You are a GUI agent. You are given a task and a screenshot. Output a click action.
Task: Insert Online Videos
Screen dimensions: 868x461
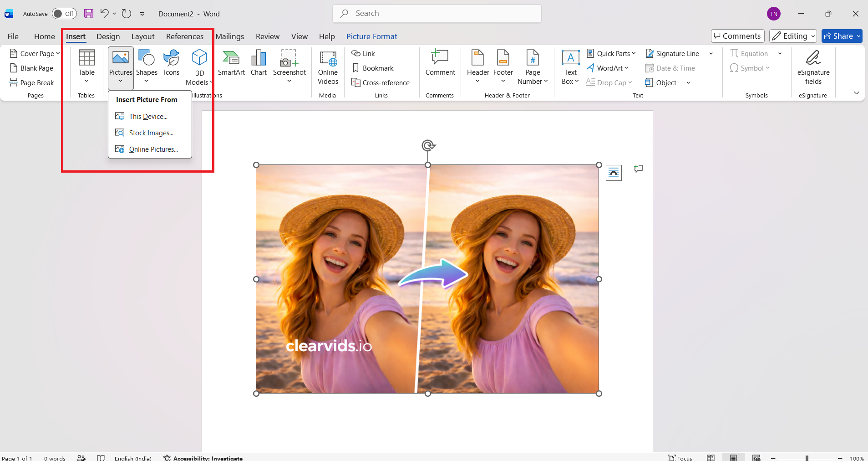(x=328, y=67)
